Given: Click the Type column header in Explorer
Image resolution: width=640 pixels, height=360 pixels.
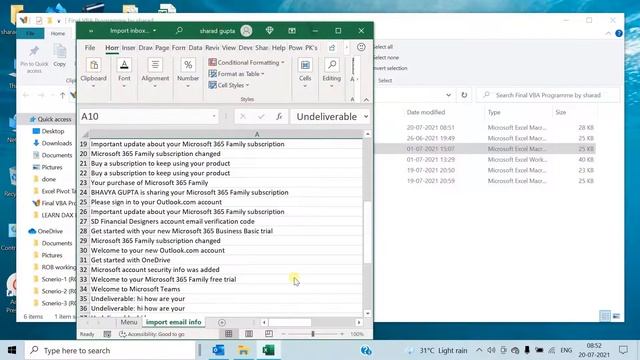Looking at the screenshot, I should tap(494, 112).
